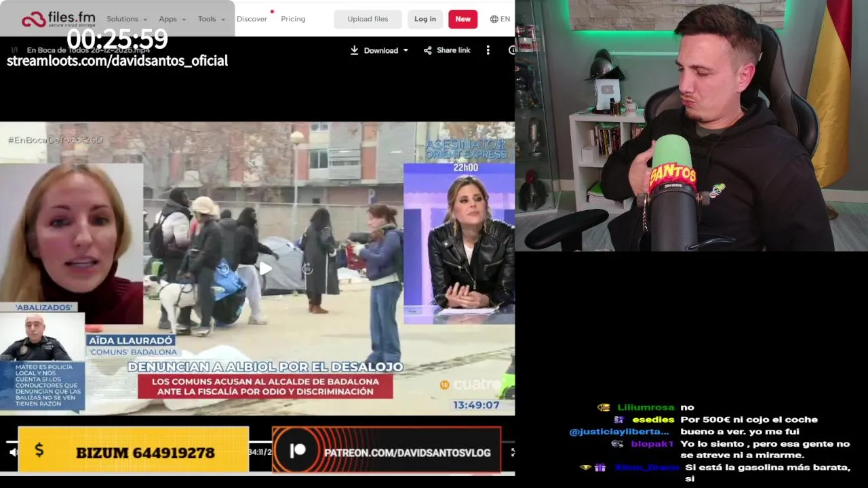This screenshot has height=488, width=868.
Task: Open the Discover page
Action: (252, 19)
